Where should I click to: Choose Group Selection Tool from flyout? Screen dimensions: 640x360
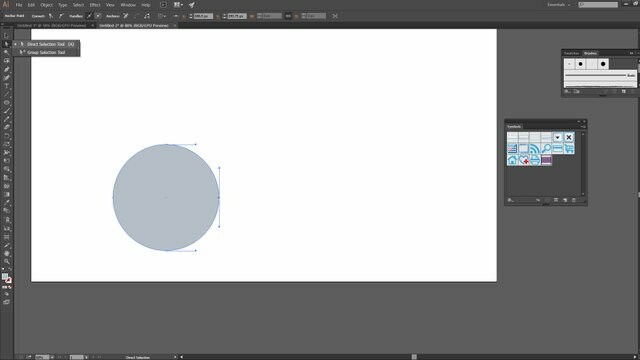(46, 52)
